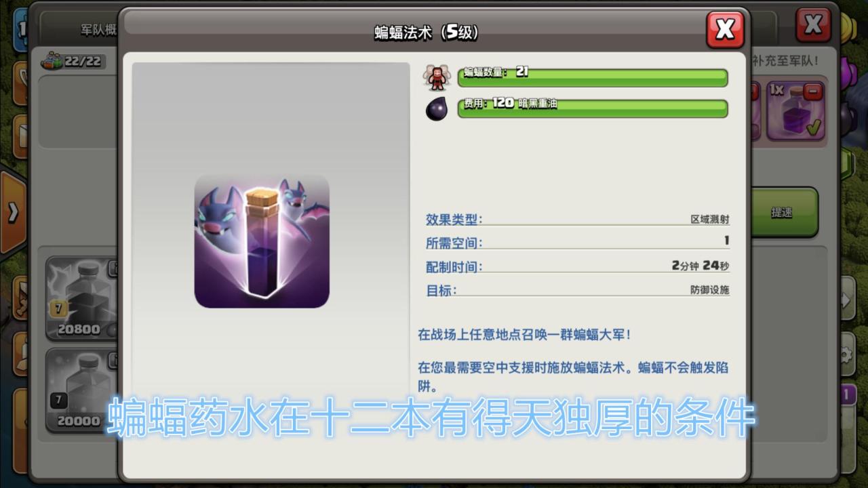Tap the large bat spell potion image

pos(262,241)
